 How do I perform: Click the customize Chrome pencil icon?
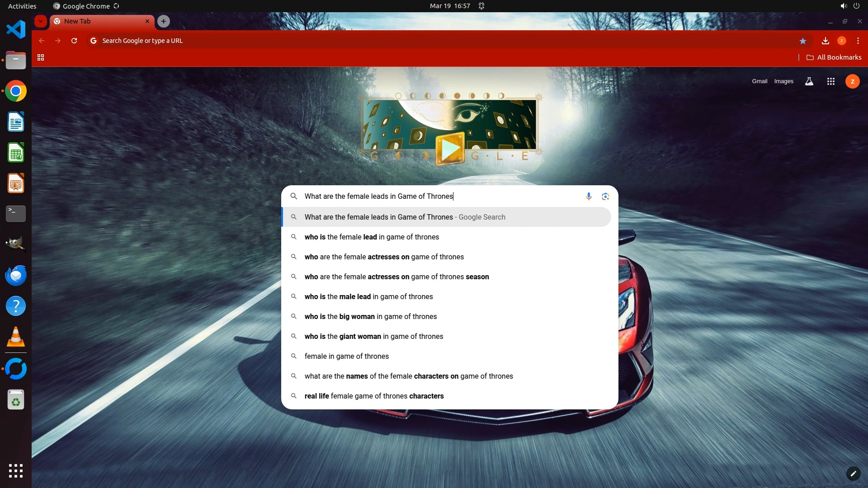[853, 474]
